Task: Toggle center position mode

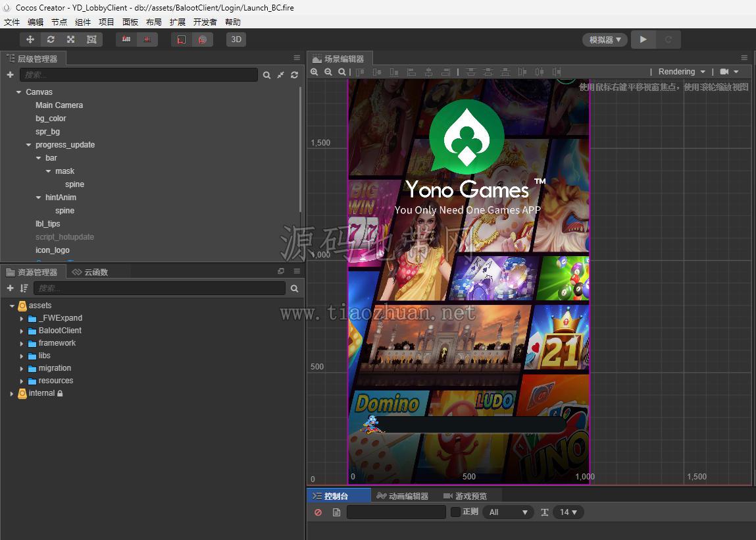Action: [147, 40]
